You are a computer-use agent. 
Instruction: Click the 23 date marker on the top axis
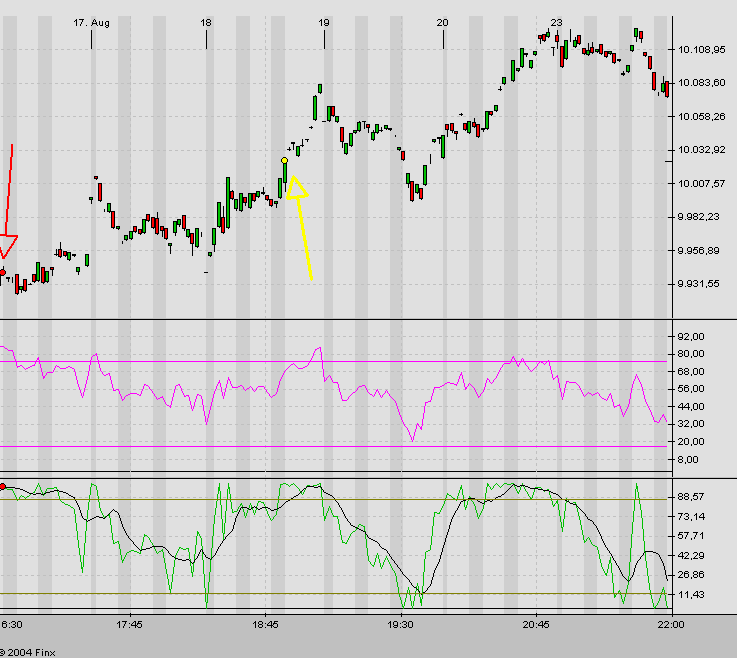tap(556, 21)
